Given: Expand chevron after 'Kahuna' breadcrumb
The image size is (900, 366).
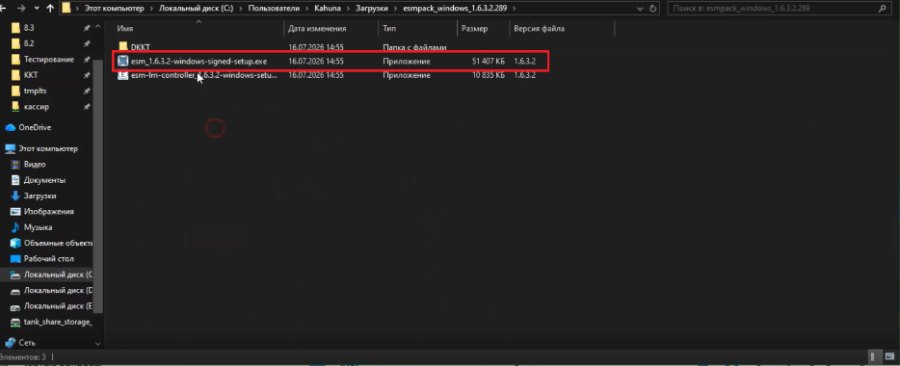Looking at the screenshot, I should click(347, 9).
